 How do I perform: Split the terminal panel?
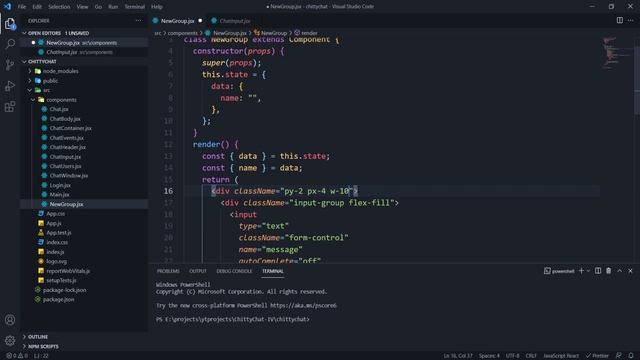click(x=598, y=271)
